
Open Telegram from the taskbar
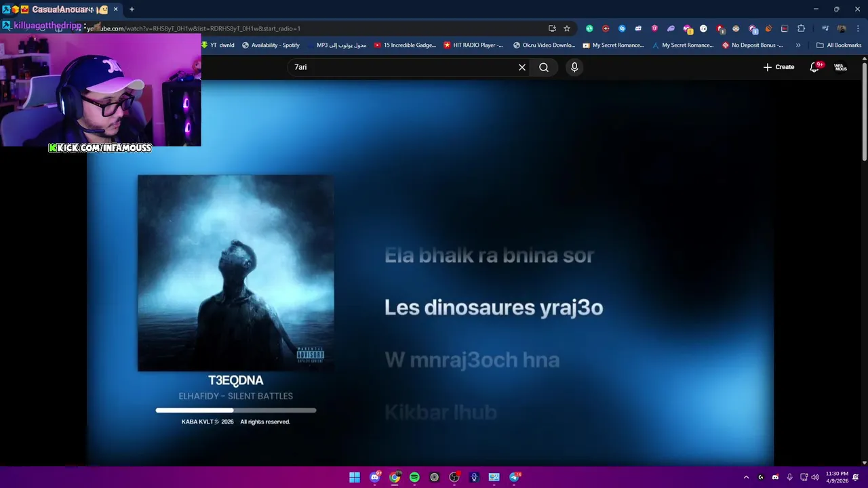click(514, 477)
